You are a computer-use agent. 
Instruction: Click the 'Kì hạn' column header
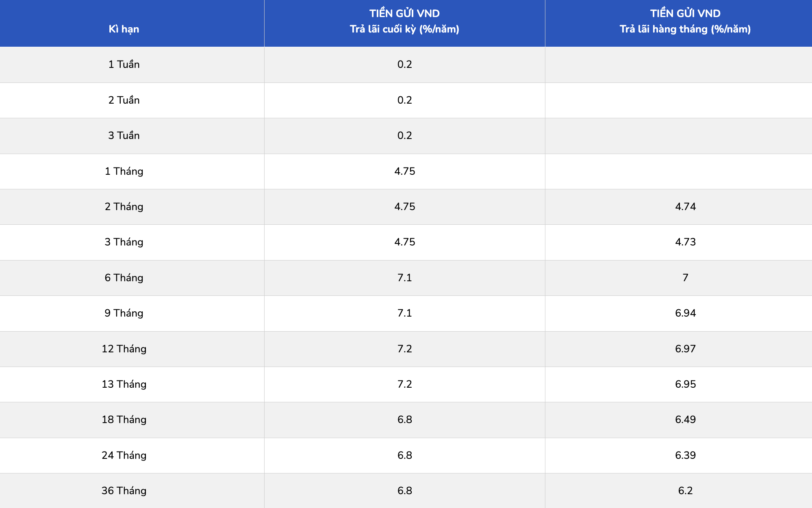click(x=124, y=29)
